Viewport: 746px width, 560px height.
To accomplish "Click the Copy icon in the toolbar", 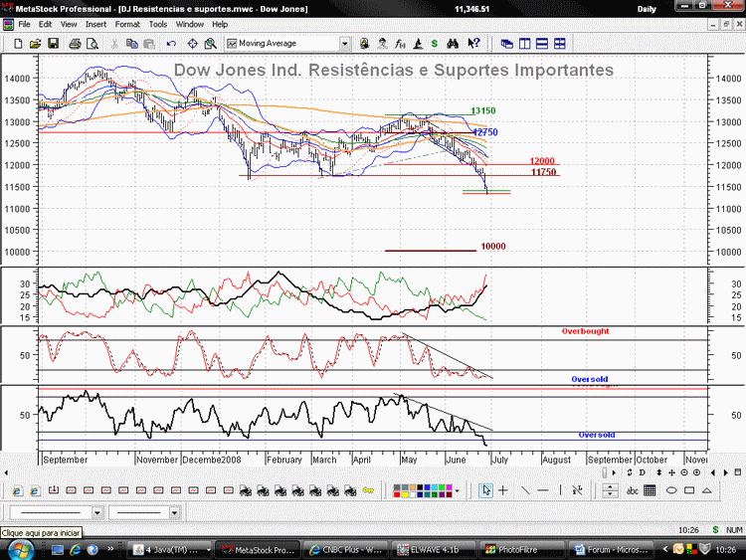I will click(x=131, y=44).
